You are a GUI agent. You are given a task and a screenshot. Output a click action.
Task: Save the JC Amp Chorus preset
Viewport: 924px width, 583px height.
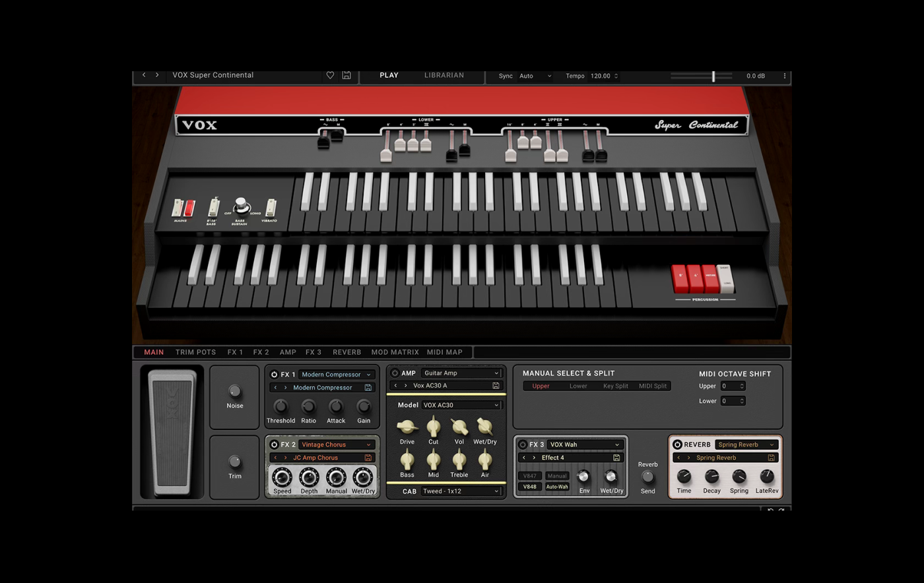[x=368, y=458]
